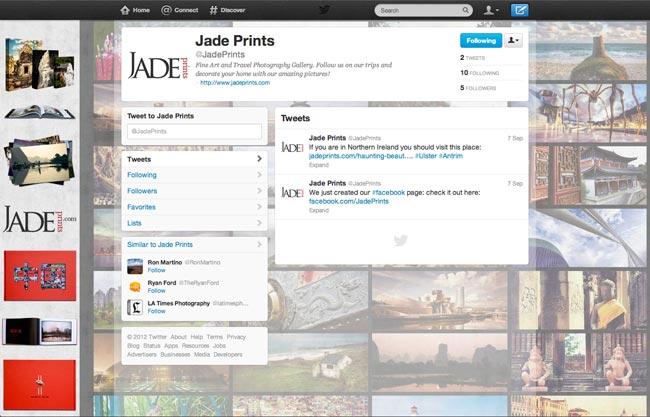Open the account profile dropdown in top bar
Screen dimensions: 650x417
pyautogui.click(x=491, y=10)
